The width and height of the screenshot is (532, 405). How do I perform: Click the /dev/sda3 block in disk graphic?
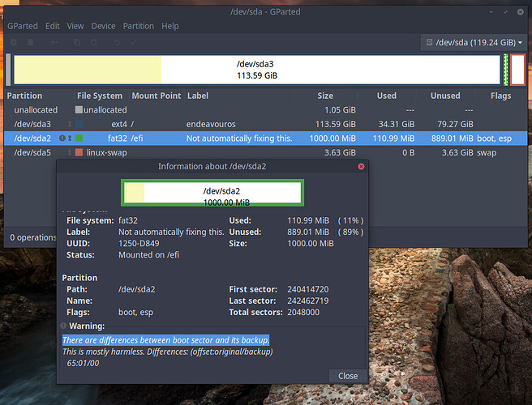tap(257, 70)
